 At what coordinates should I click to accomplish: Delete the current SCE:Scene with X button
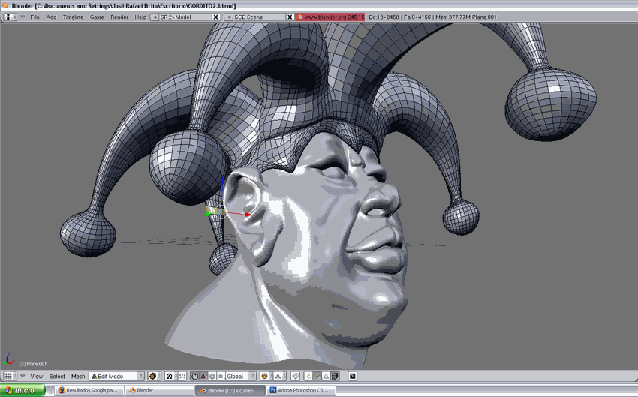(289, 17)
